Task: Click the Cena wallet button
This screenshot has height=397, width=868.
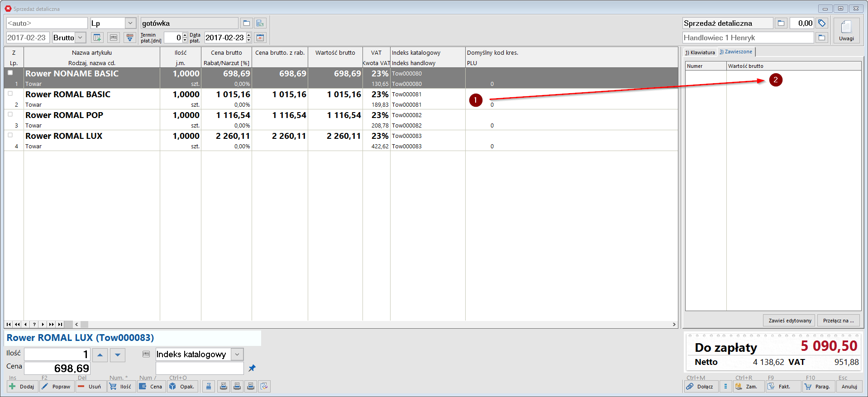Action: tap(151, 386)
